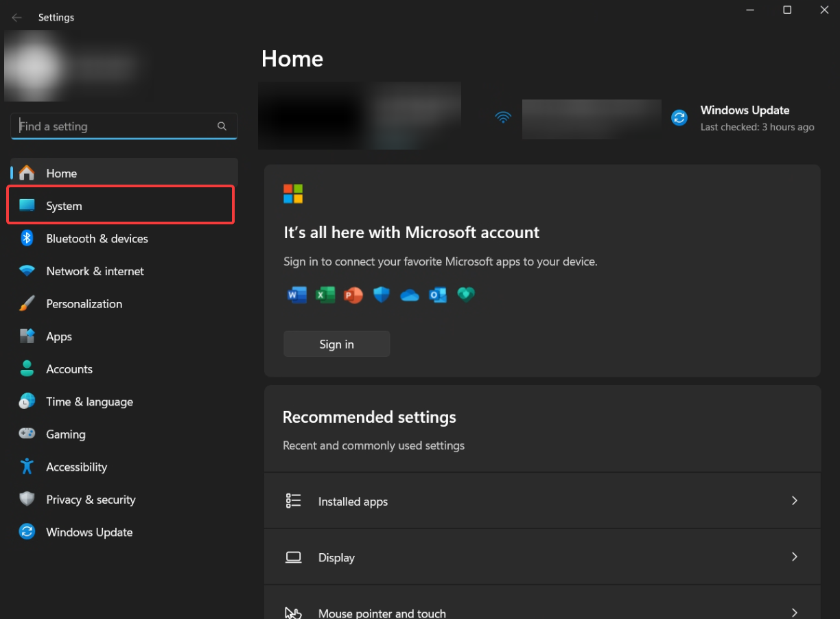This screenshot has height=619, width=840.
Task: Open the Display recommended setting
Action: (x=542, y=557)
